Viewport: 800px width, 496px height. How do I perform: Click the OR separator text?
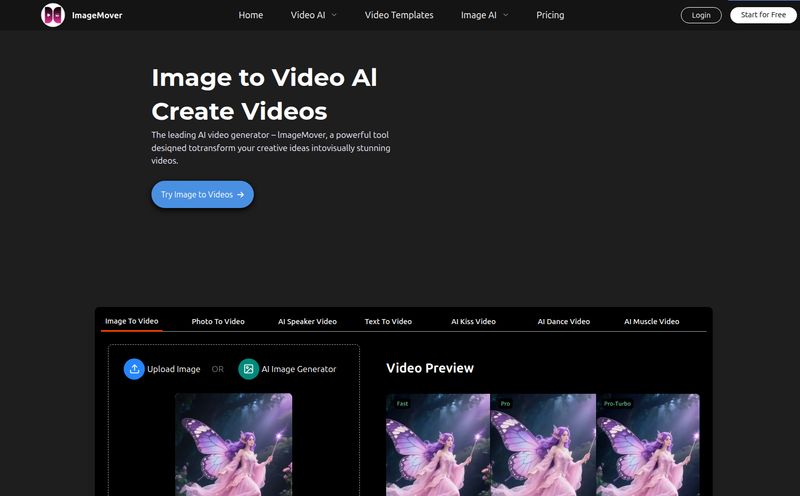[x=217, y=369]
